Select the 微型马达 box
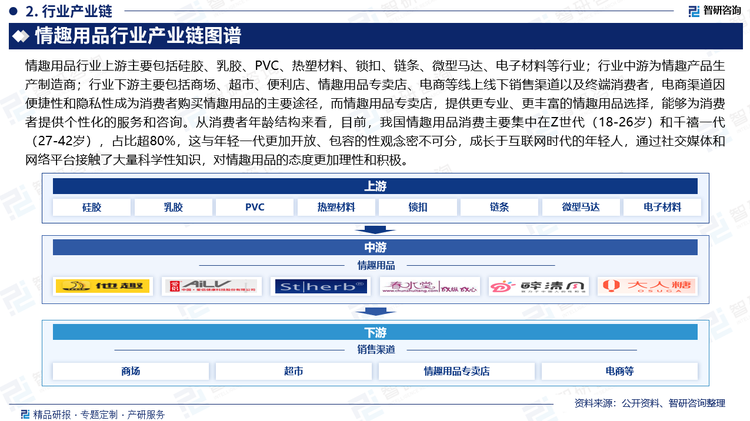750x421 pixels. pyautogui.click(x=581, y=207)
